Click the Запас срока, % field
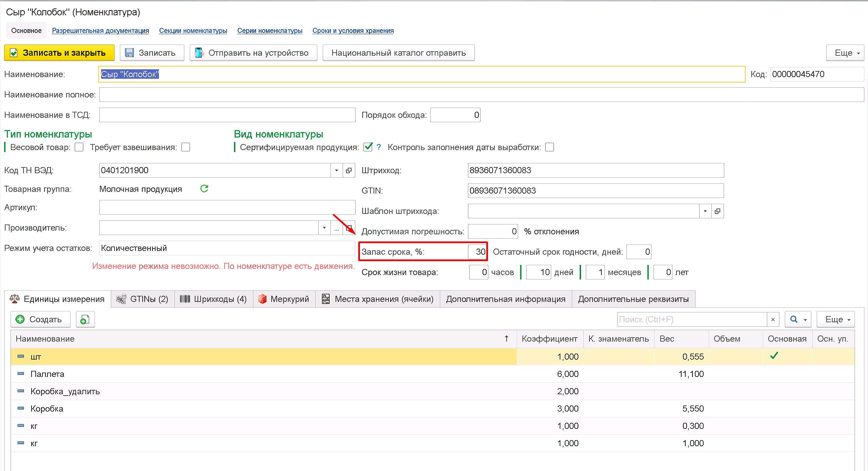This screenshot has width=868, height=471. coord(477,252)
